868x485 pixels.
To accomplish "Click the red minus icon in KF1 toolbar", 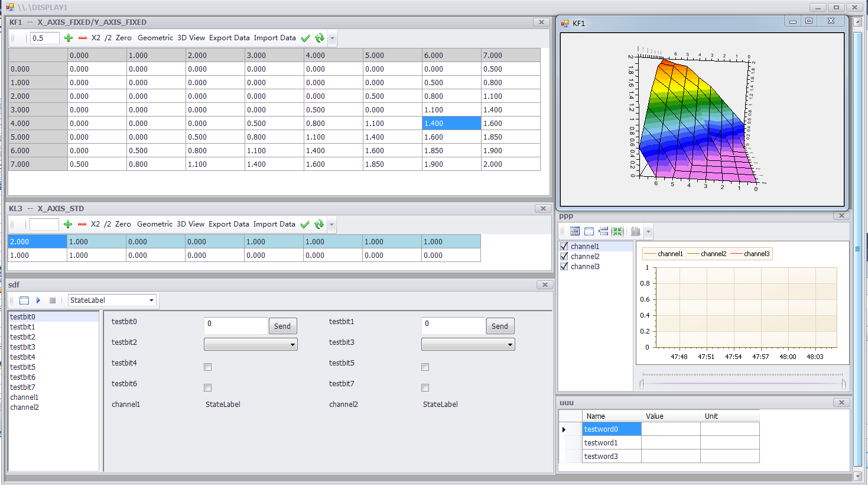I will click(x=82, y=38).
